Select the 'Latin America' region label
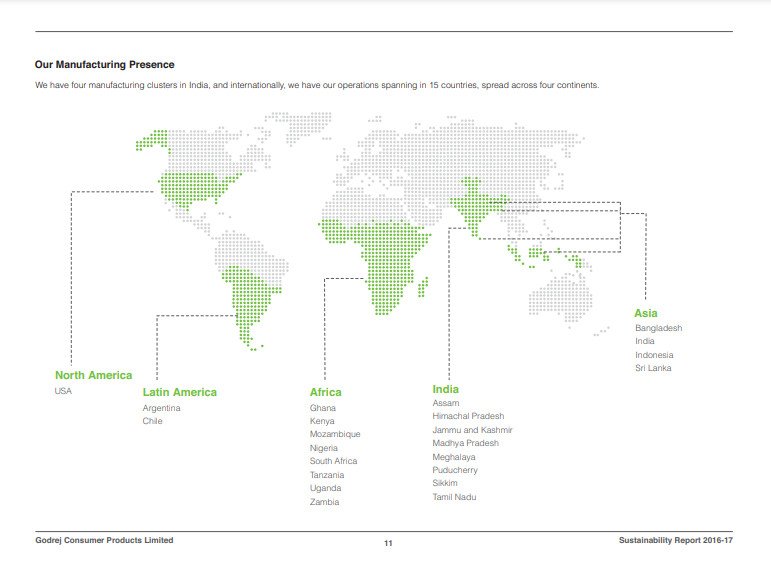 (179, 392)
